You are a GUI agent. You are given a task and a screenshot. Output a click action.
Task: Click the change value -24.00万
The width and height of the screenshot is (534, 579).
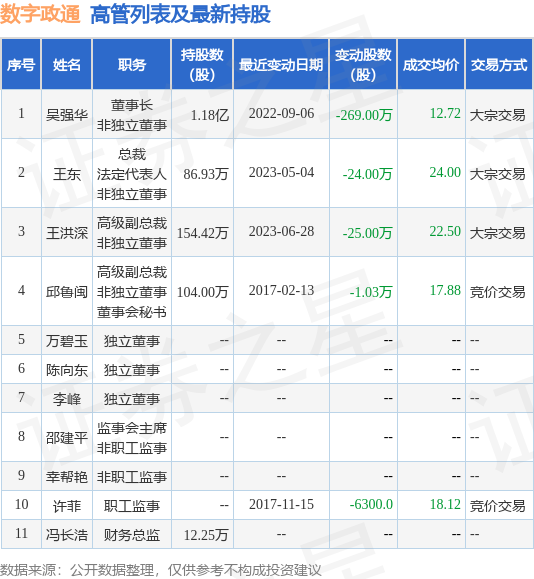click(367, 174)
